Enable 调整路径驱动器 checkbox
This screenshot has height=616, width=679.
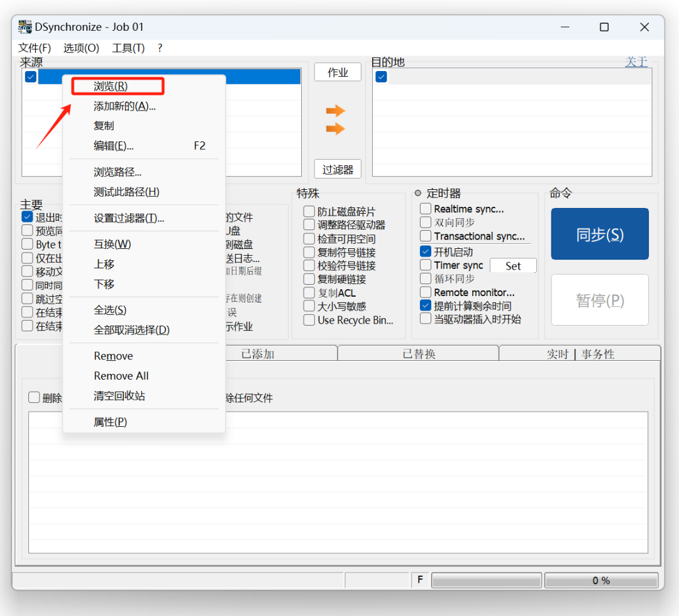click(x=309, y=224)
